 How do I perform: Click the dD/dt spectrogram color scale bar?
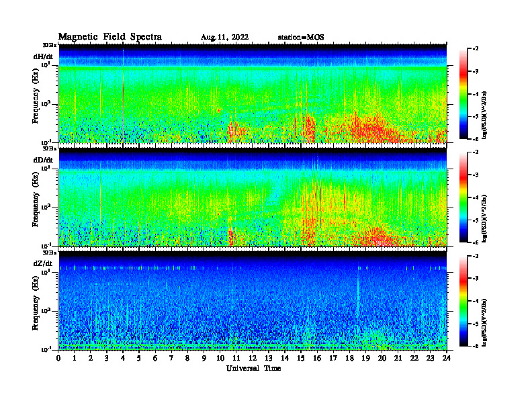(463, 197)
